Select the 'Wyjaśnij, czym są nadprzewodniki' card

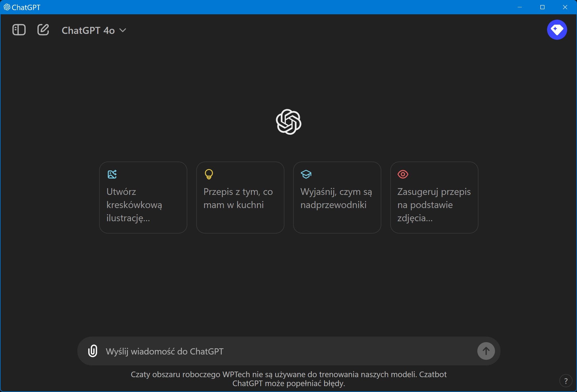click(x=337, y=197)
